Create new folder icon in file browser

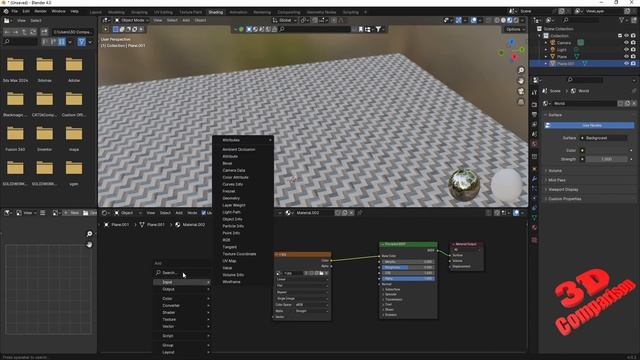pos(44,32)
